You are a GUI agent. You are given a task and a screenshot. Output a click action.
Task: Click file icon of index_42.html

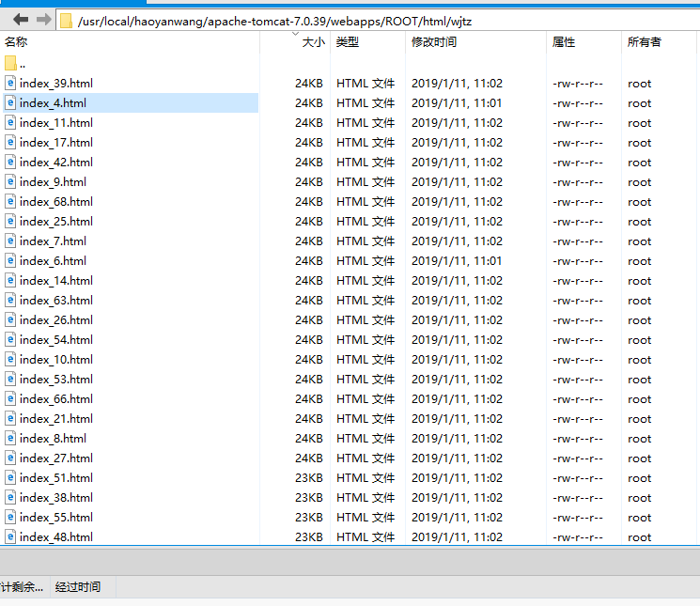(x=10, y=162)
